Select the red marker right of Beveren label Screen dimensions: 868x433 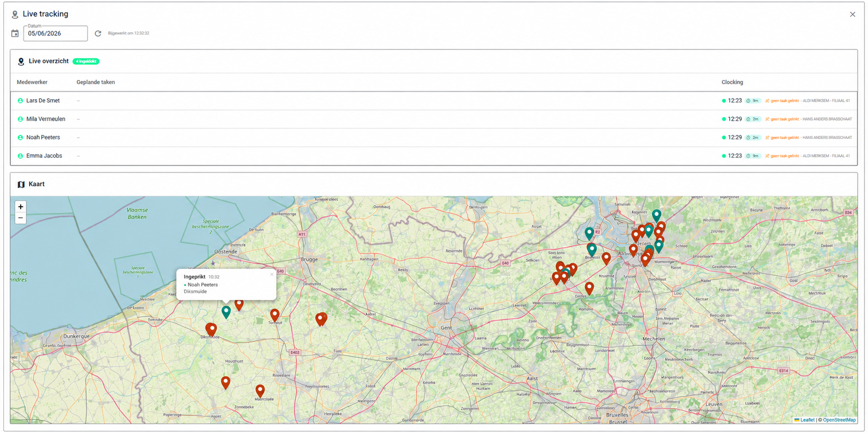tap(606, 259)
